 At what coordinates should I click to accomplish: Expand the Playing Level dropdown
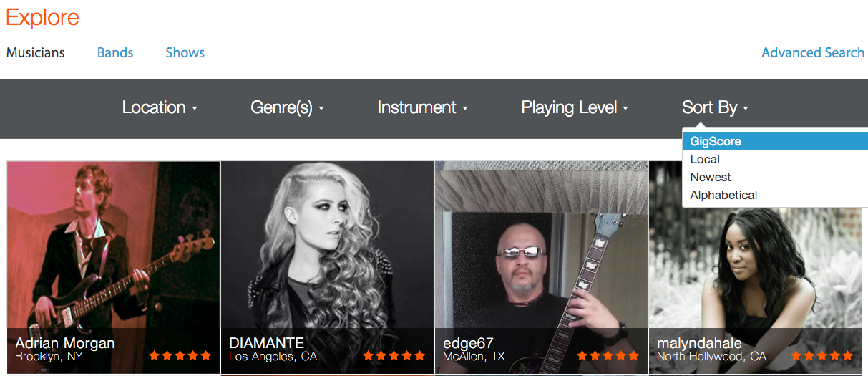tap(575, 107)
